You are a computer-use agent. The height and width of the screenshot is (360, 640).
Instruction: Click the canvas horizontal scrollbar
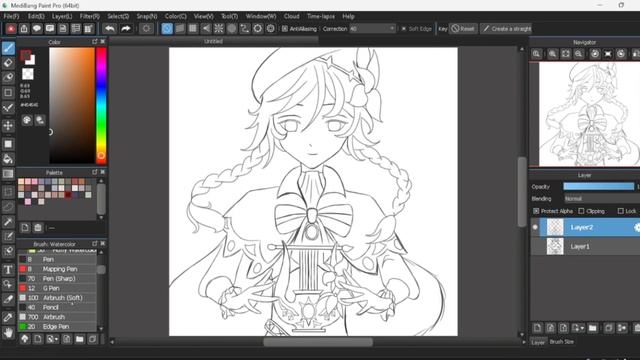(x=318, y=342)
